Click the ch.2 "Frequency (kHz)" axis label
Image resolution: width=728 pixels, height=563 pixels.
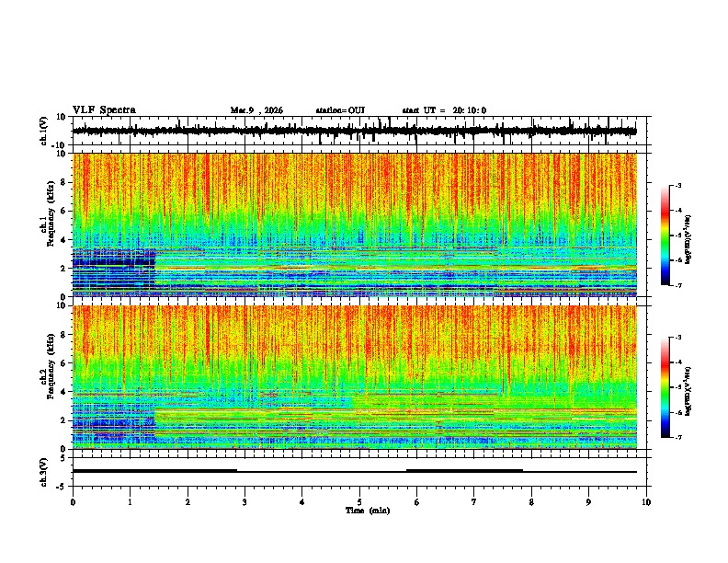point(50,365)
